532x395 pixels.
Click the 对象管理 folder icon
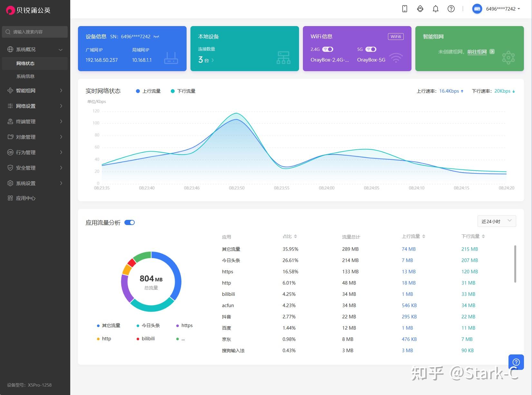click(x=10, y=137)
